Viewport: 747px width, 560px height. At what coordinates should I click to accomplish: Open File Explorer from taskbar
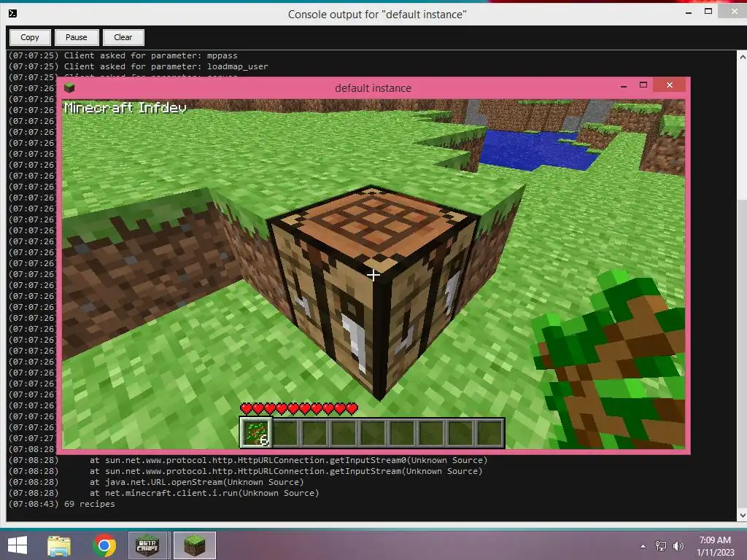point(59,545)
